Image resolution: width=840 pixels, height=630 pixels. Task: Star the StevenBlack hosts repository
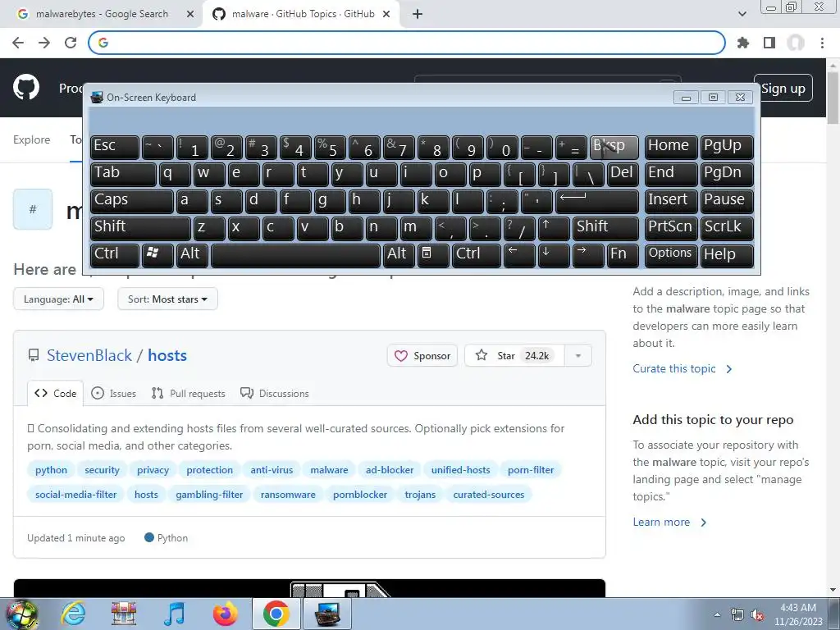[514, 356]
